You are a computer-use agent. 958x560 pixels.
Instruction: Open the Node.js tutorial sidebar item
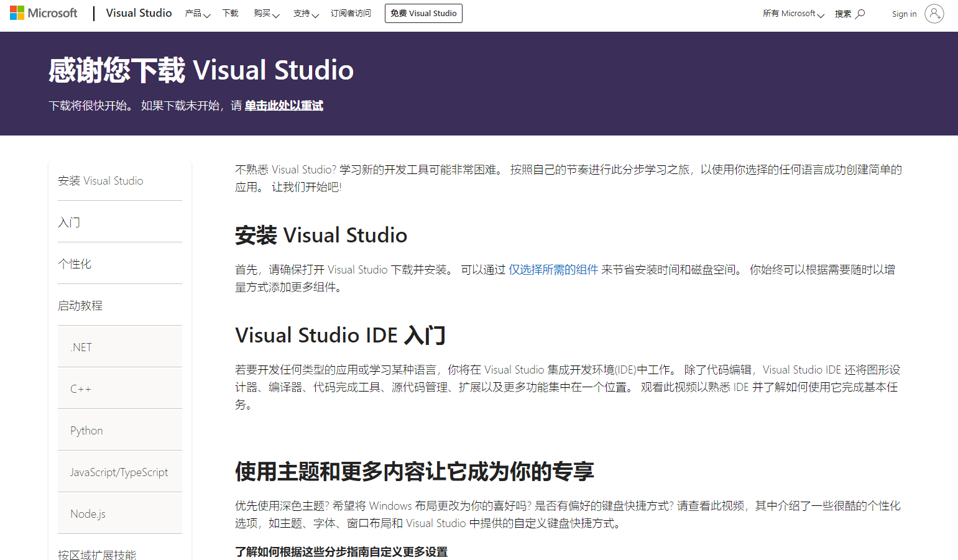(x=120, y=513)
